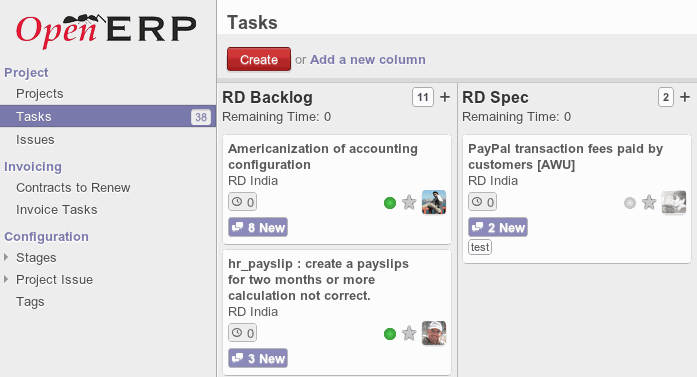697x377 pixels.
Task: Click RD Spec count badge 2
Action: tap(665, 97)
